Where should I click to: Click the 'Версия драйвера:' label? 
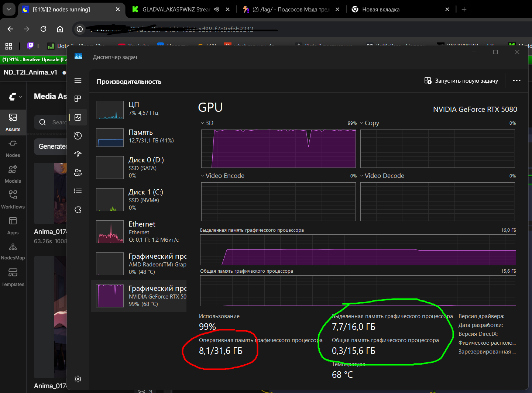pyautogui.click(x=481, y=316)
